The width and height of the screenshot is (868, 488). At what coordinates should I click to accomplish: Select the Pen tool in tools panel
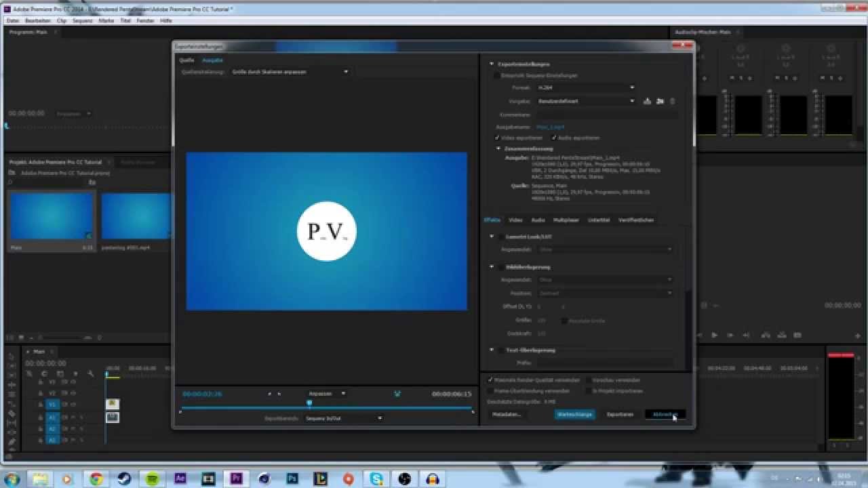pos(12,442)
